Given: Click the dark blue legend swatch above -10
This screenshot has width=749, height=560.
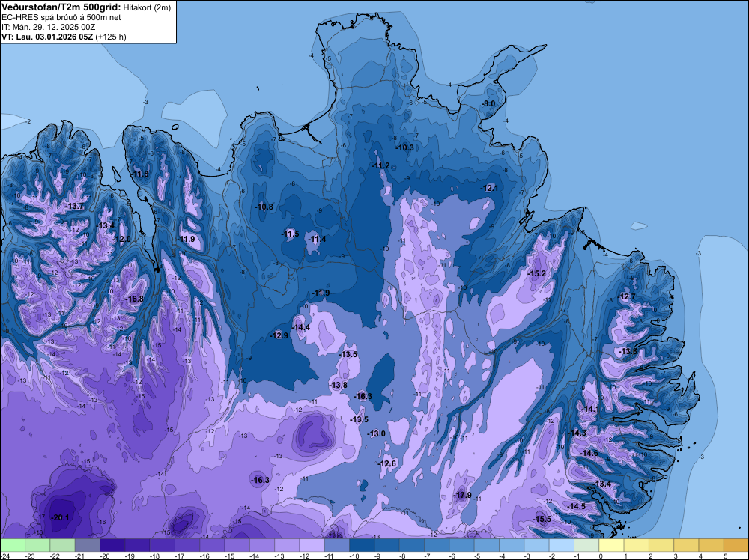Looking at the screenshot, I should 362,545.
